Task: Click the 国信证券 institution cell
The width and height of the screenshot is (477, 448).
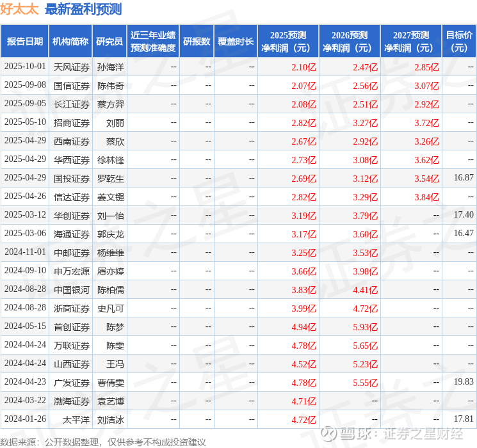Action: (x=72, y=86)
